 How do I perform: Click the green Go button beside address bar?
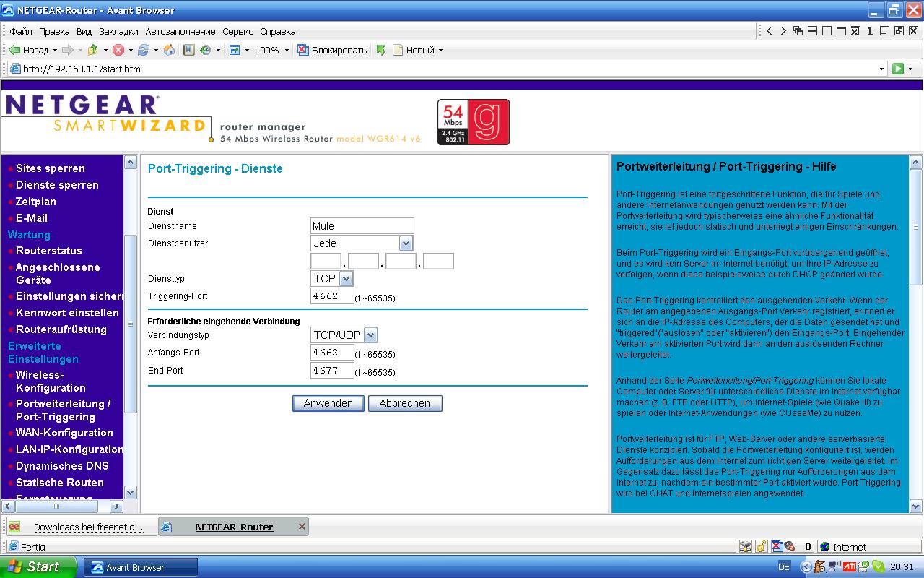tap(897, 69)
